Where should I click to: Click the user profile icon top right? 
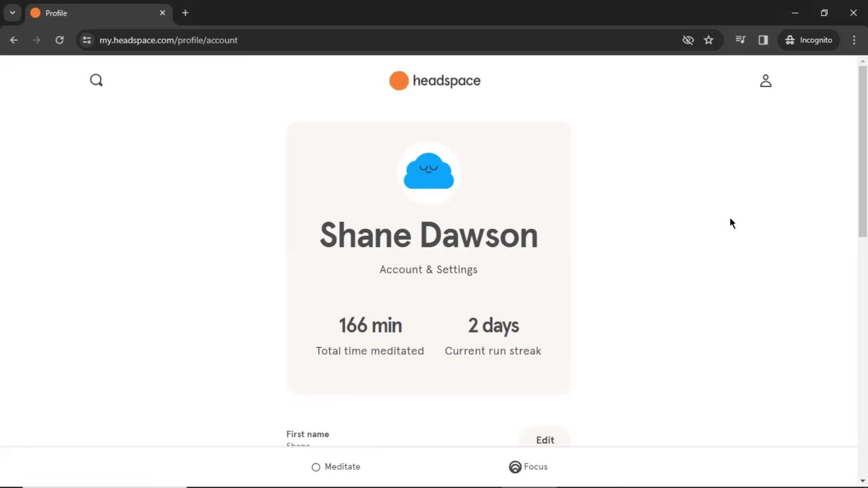point(765,80)
